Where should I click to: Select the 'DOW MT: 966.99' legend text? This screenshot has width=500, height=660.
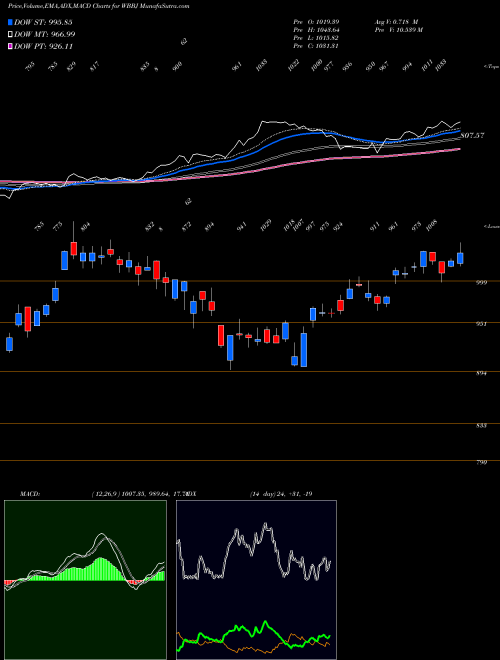coord(45,34)
